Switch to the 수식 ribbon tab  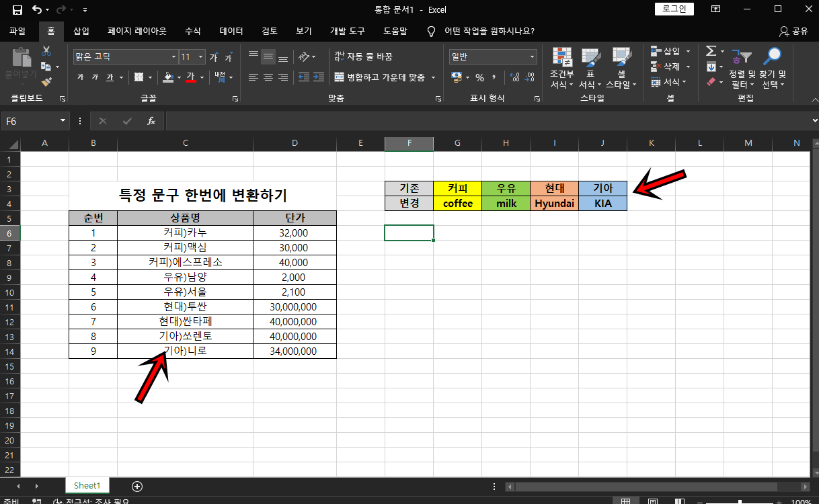coord(192,31)
